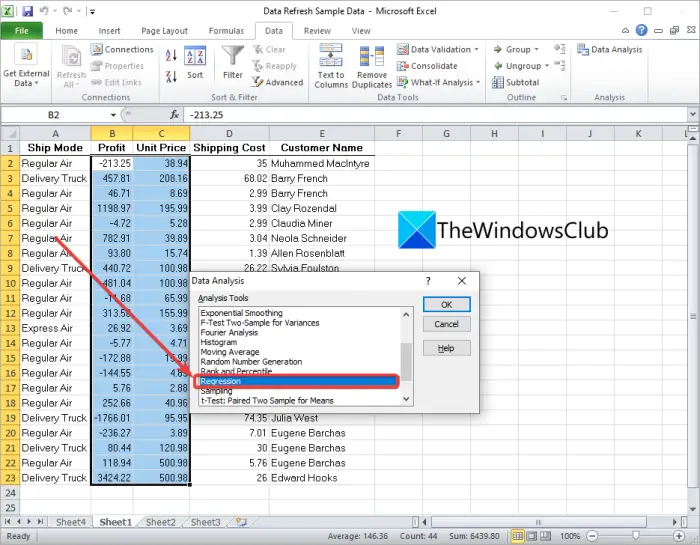
Task: Undo the last action
Action: [44, 11]
